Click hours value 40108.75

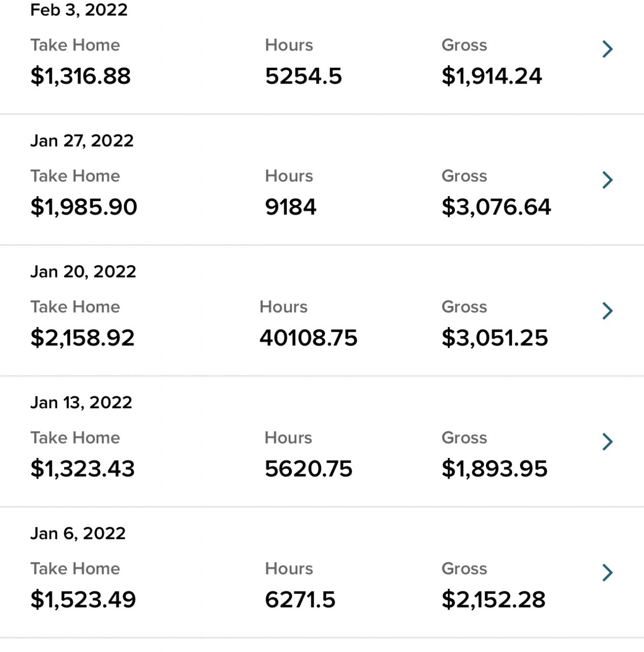click(308, 338)
